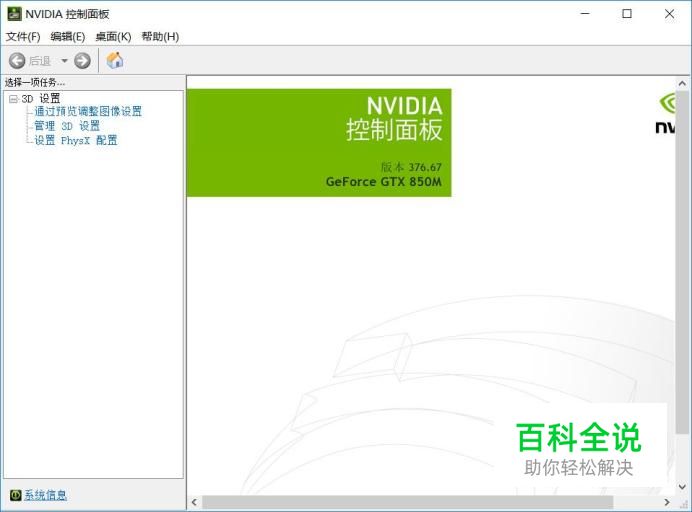Click the vertical scrollbar down arrow
692x512 pixels.
pos(682,487)
